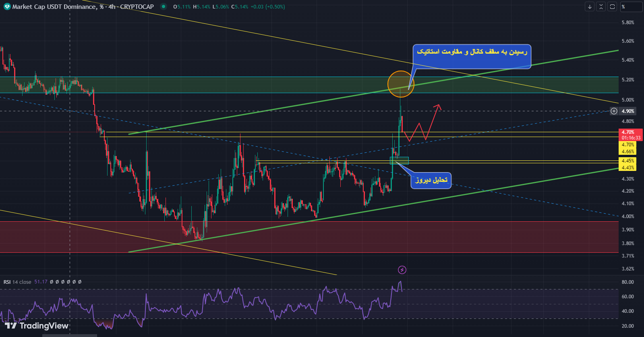Click the 3.62% price axis label
This screenshot has width=644, height=337.
click(628, 269)
